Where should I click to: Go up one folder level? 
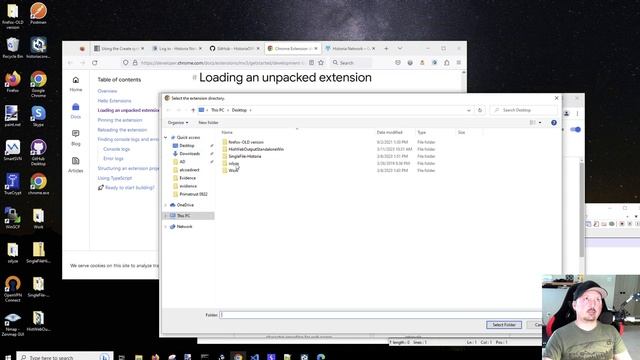(193, 110)
